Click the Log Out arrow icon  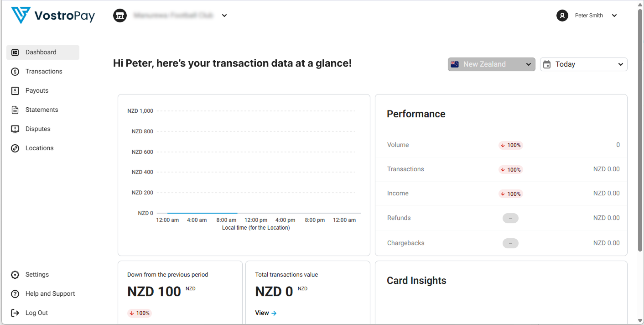[x=15, y=313]
